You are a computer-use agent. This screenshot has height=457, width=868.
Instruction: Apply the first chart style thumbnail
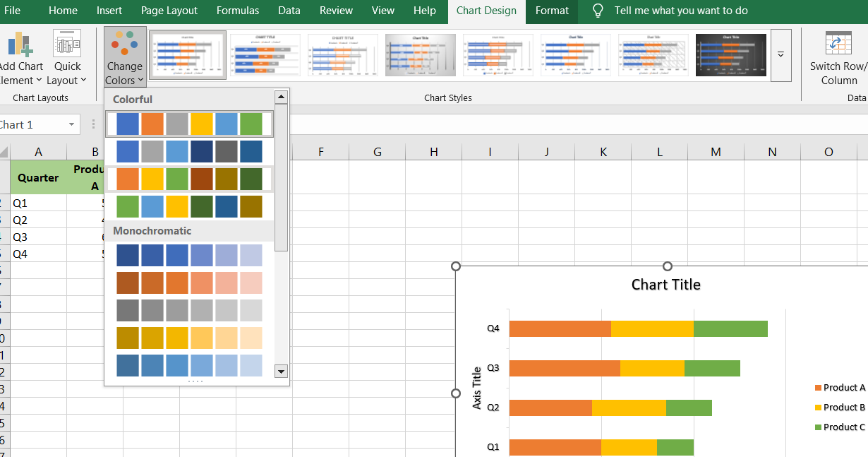[187, 54]
